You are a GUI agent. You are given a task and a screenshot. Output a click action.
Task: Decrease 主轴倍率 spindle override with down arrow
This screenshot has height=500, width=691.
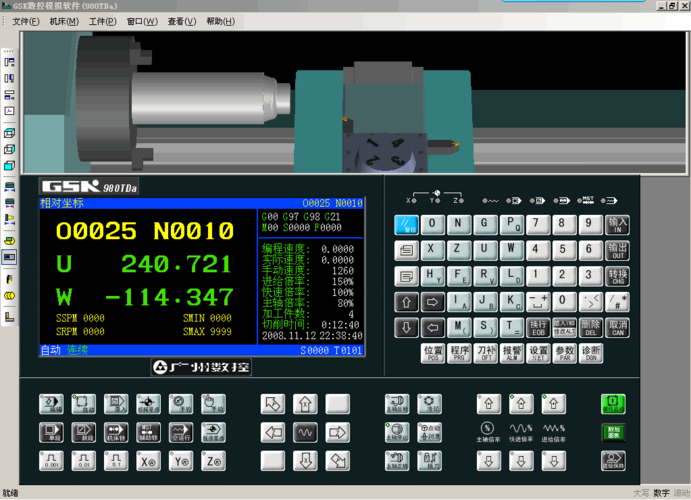pyautogui.click(x=489, y=461)
